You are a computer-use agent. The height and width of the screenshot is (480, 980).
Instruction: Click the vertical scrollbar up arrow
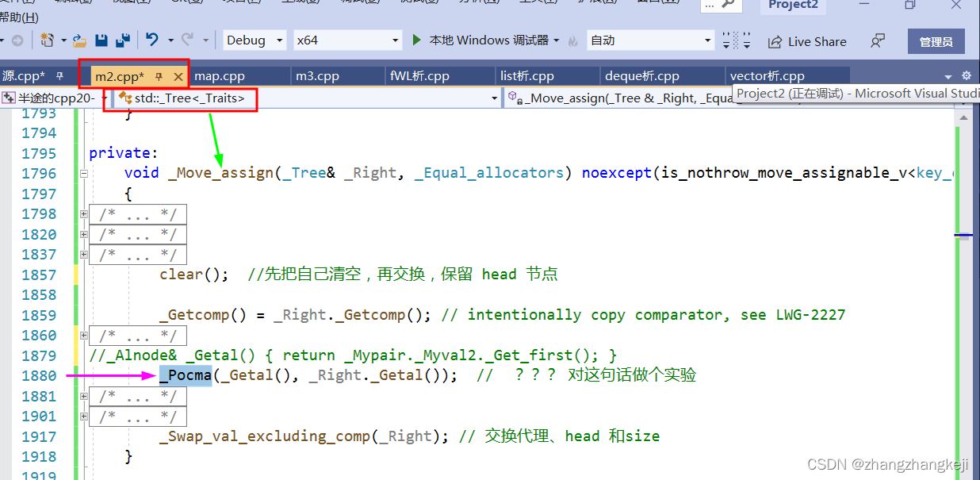963,117
